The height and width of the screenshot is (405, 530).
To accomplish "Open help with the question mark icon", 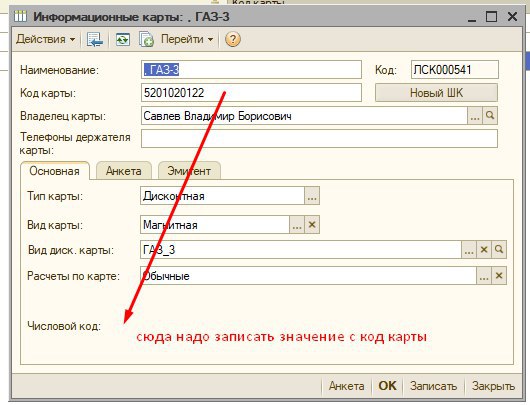I will click(x=233, y=39).
